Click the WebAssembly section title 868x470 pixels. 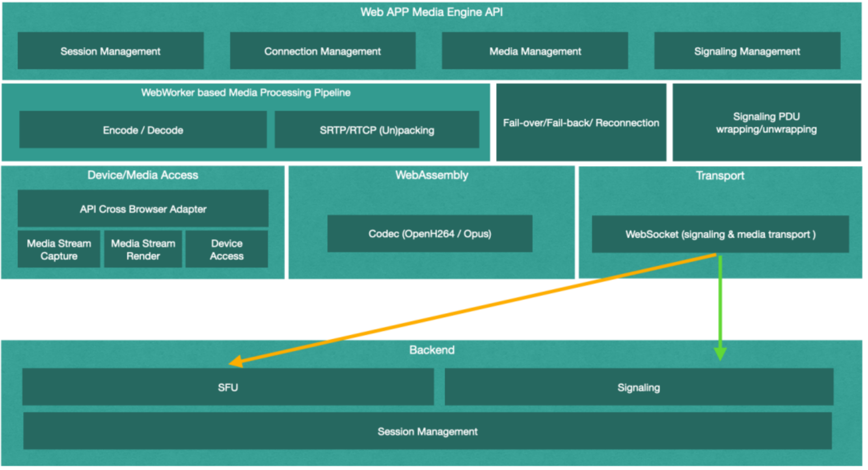pos(432,175)
